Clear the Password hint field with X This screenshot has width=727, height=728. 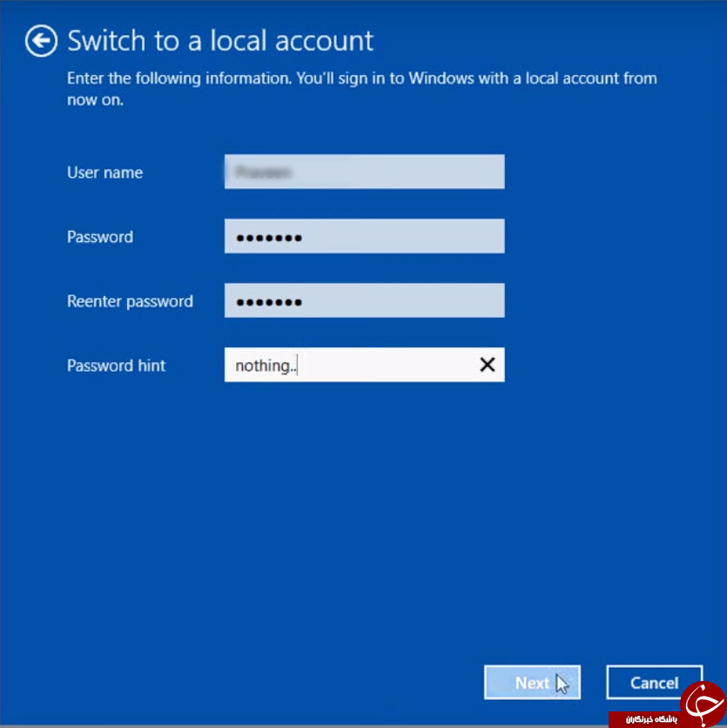coord(487,365)
